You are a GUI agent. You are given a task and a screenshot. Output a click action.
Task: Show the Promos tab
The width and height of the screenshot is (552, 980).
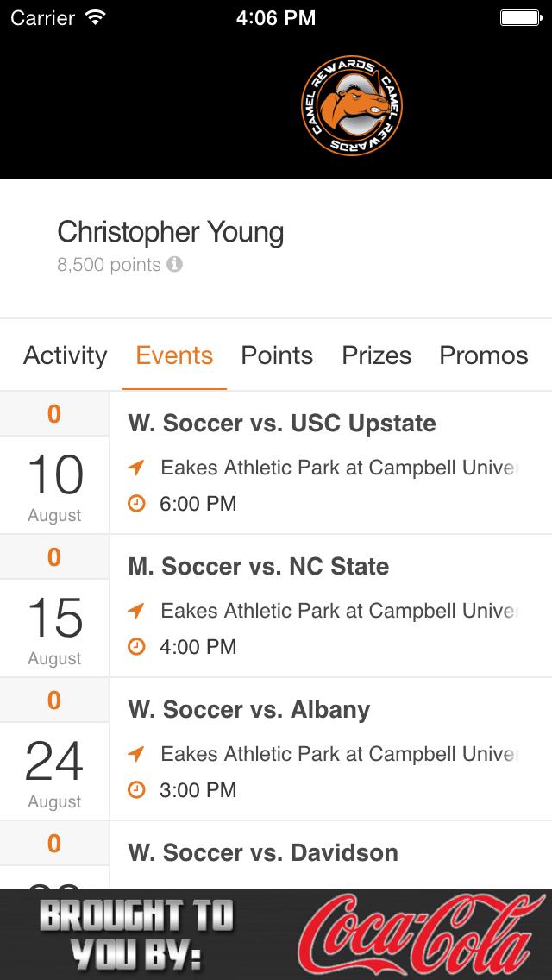484,355
